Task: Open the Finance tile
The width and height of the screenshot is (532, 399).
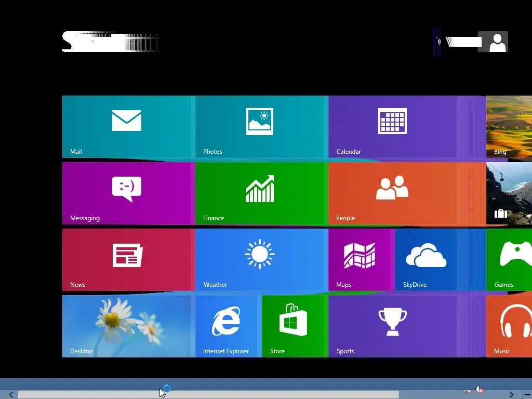Action: (x=260, y=193)
